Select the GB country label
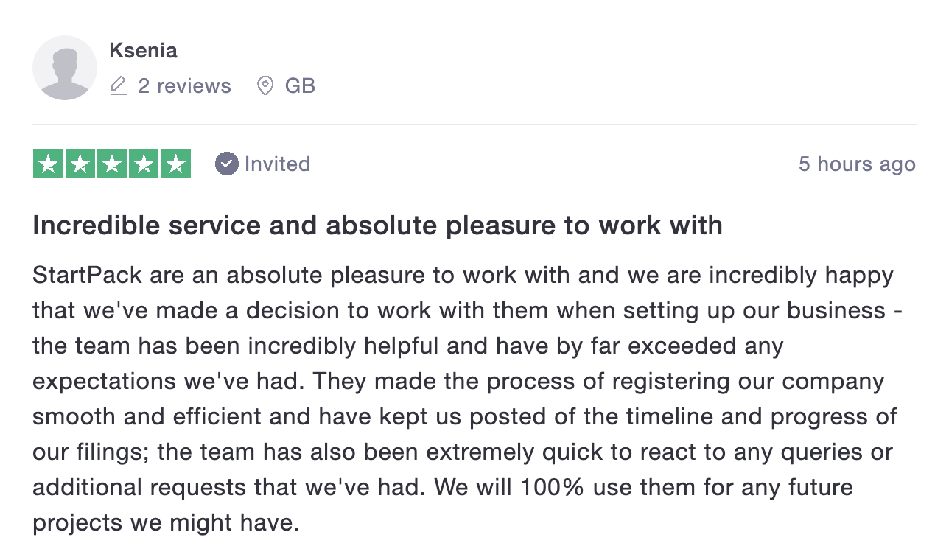Image resolution: width=949 pixels, height=560 pixels. pyautogui.click(x=300, y=86)
